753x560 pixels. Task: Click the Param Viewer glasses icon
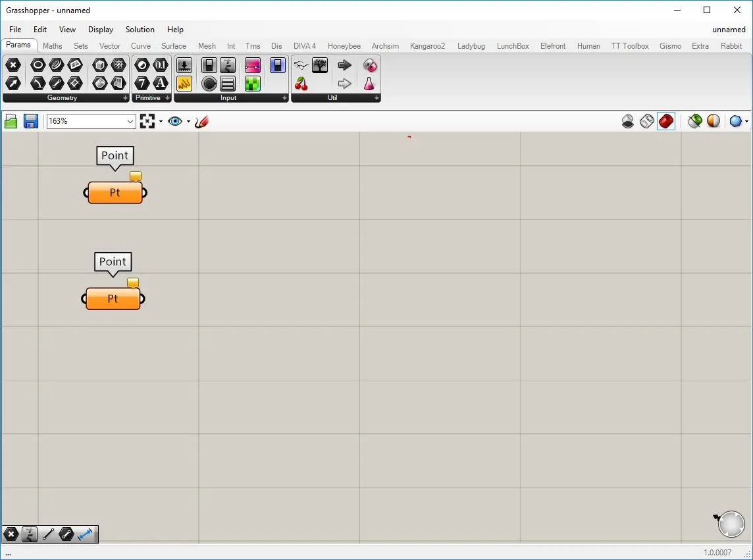tap(301, 65)
